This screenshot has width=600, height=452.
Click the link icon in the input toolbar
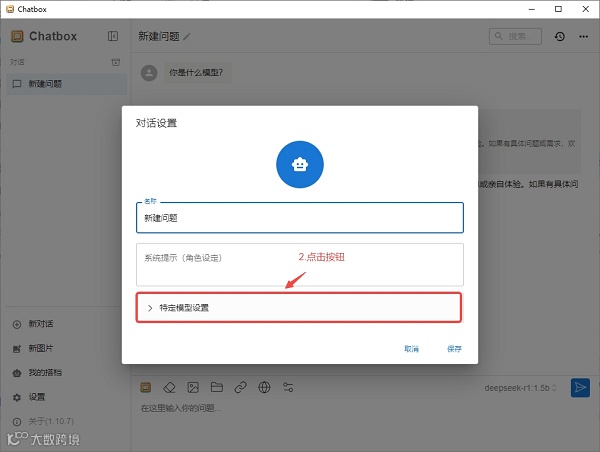[240, 387]
